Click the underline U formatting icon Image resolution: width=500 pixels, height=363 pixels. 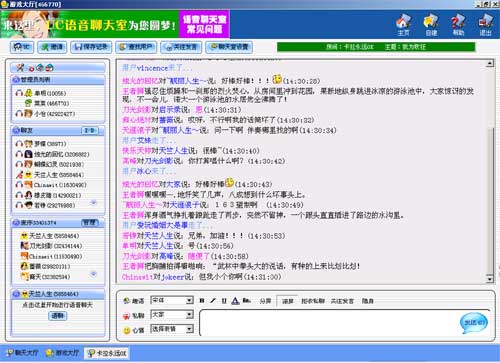[x=224, y=301]
